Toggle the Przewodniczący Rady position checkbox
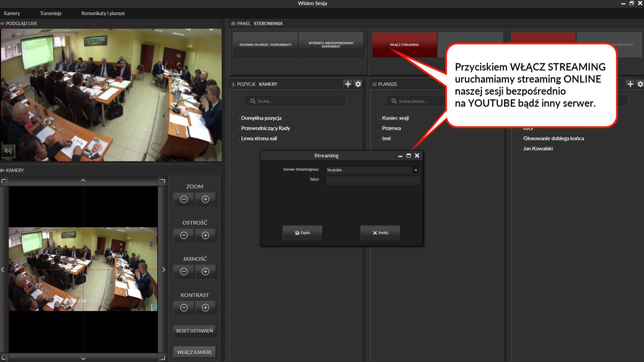Screen dimensions: 644x362 coord(238,128)
